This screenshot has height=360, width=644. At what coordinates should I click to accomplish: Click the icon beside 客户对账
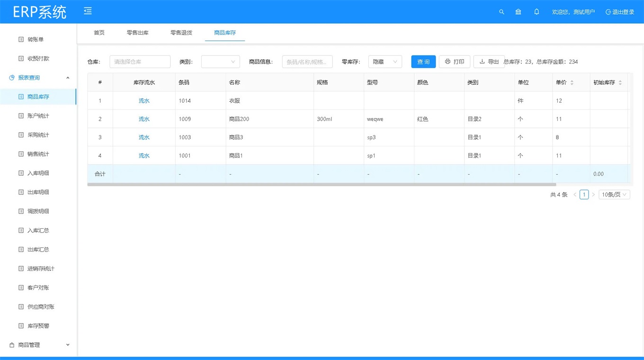click(x=21, y=288)
